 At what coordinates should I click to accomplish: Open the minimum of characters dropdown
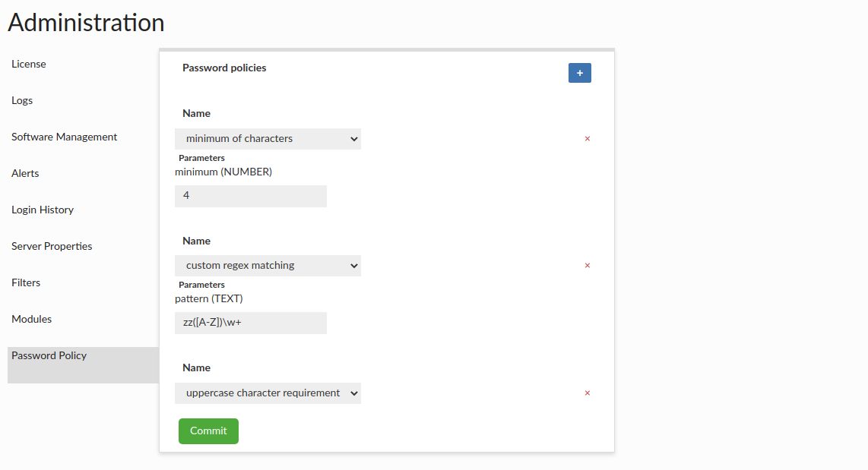point(268,139)
